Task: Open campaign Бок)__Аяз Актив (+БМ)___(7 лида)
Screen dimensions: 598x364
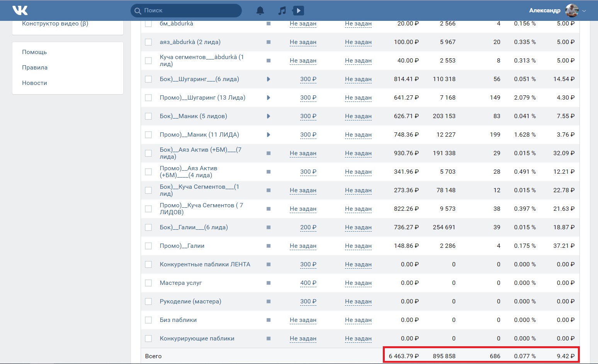Action: (x=200, y=153)
